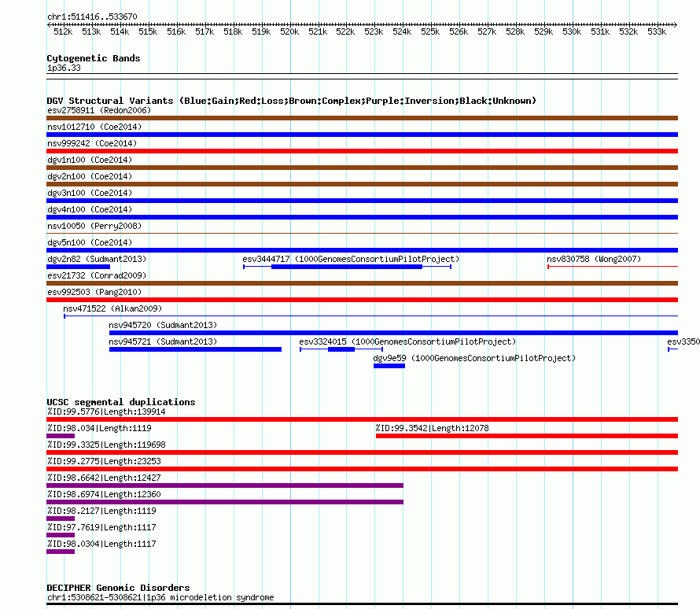The image size is (700, 609).
Task: Click the %ID:99.3542|Length:12078 red bar
Action: [527, 436]
